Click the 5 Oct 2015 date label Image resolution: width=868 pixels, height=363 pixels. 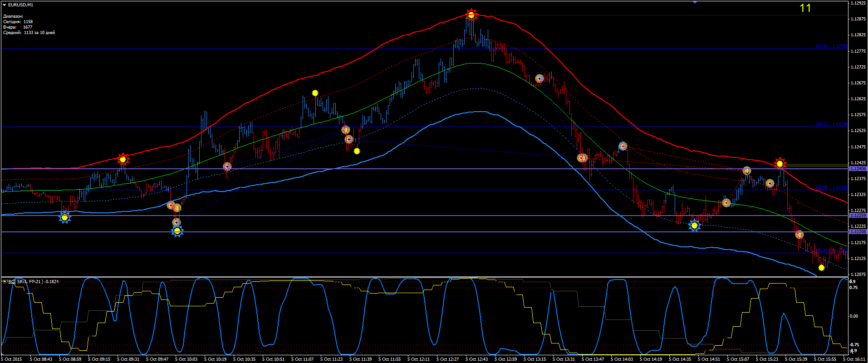(11, 359)
